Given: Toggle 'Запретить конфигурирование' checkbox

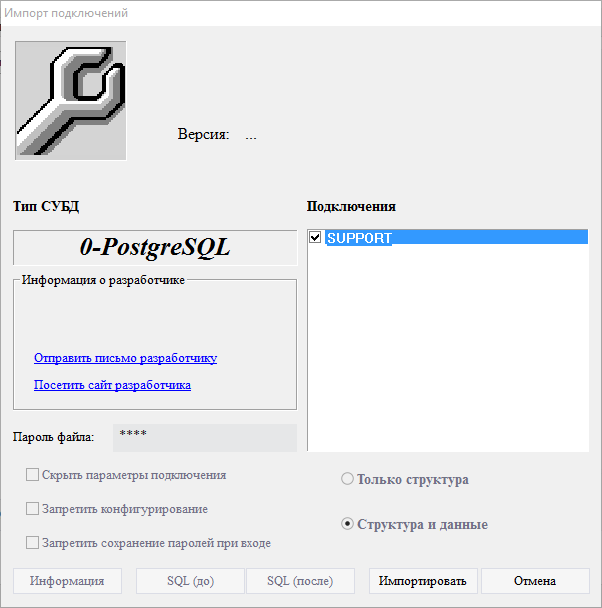Looking at the screenshot, I should pos(32,508).
